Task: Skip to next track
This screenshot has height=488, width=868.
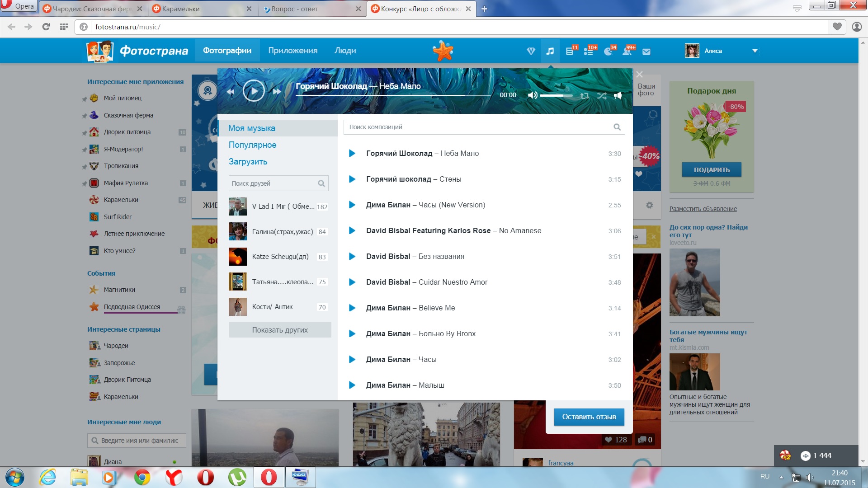Action: pos(277,92)
